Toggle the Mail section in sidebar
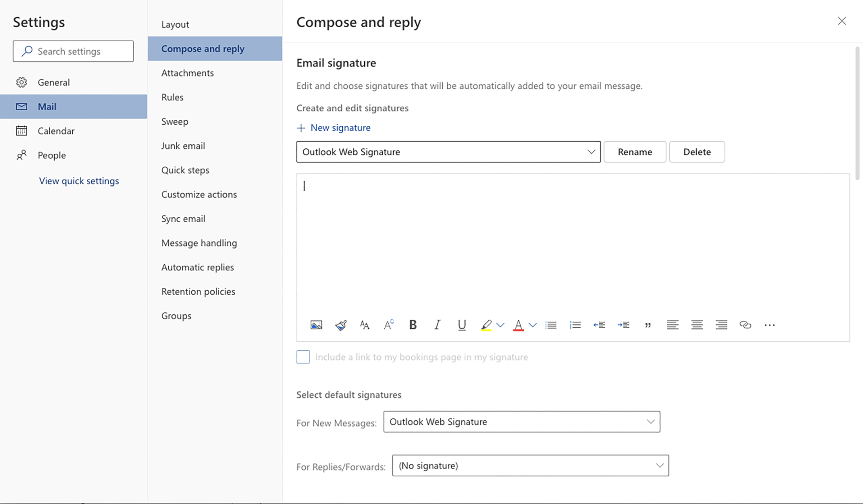Image resolution: width=863 pixels, height=504 pixels. click(x=46, y=106)
